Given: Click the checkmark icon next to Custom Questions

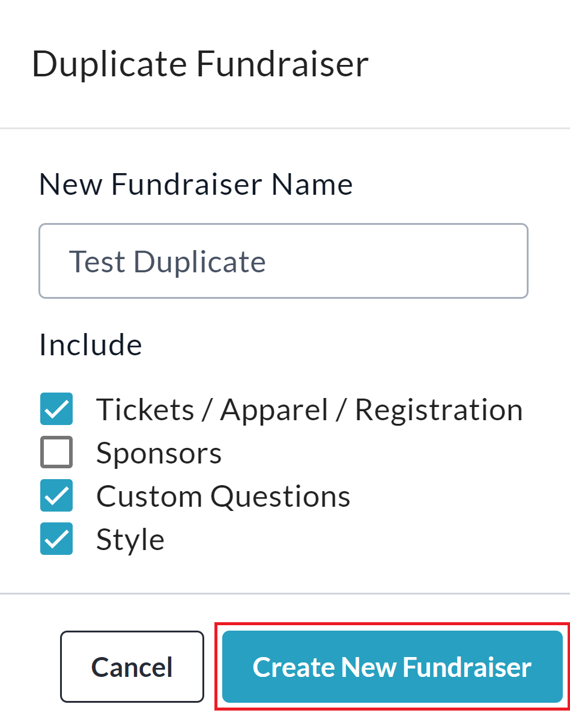Looking at the screenshot, I should coord(56,497).
